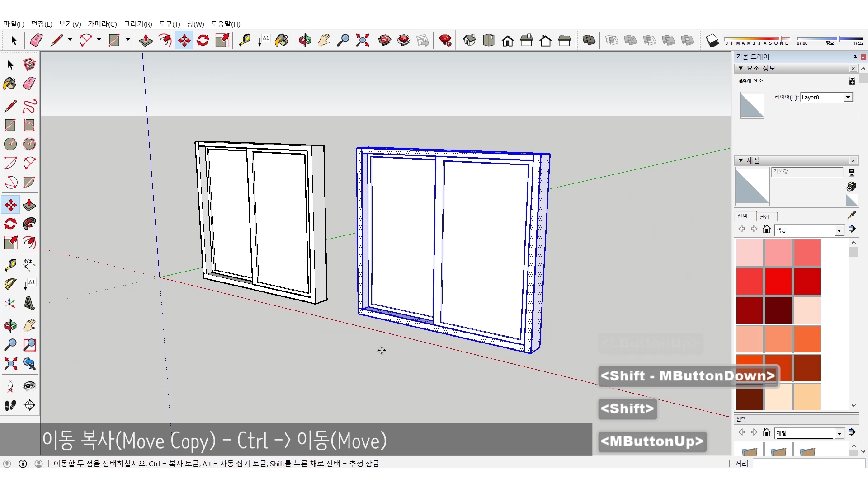Switch to the 편집 materials tab
This screenshot has width=868, height=488.
click(764, 216)
